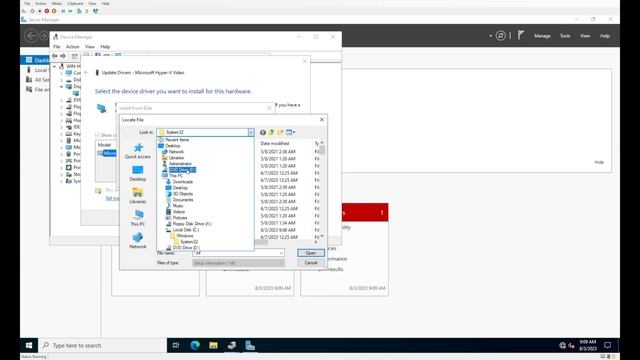The height and width of the screenshot is (360, 640).
Task: Open Microsoft Edge from taskbar
Action: click(x=195, y=345)
